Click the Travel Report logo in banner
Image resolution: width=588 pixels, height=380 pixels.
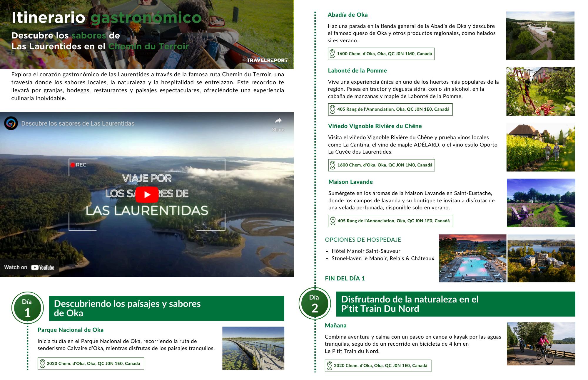[267, 60]
